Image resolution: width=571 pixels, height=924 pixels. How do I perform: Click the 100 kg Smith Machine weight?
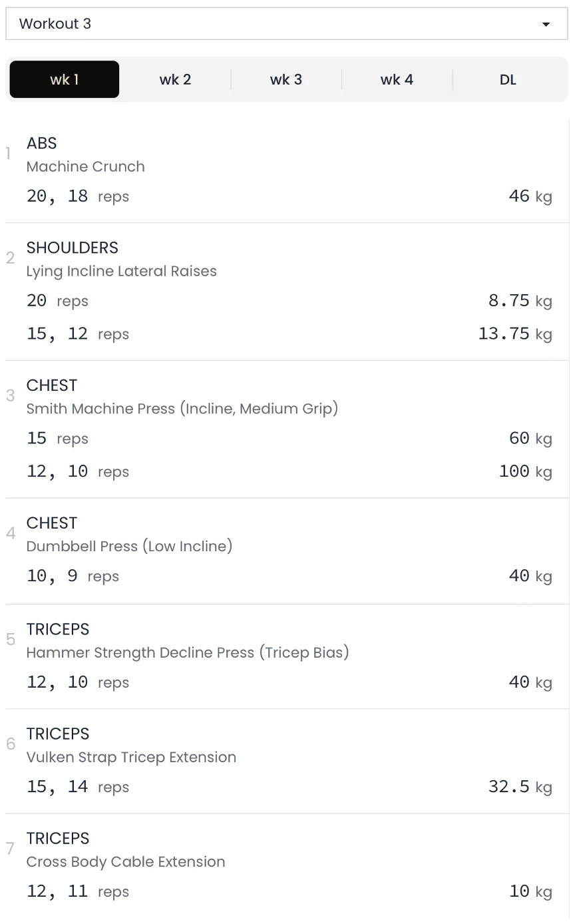[x=526, y=471]
